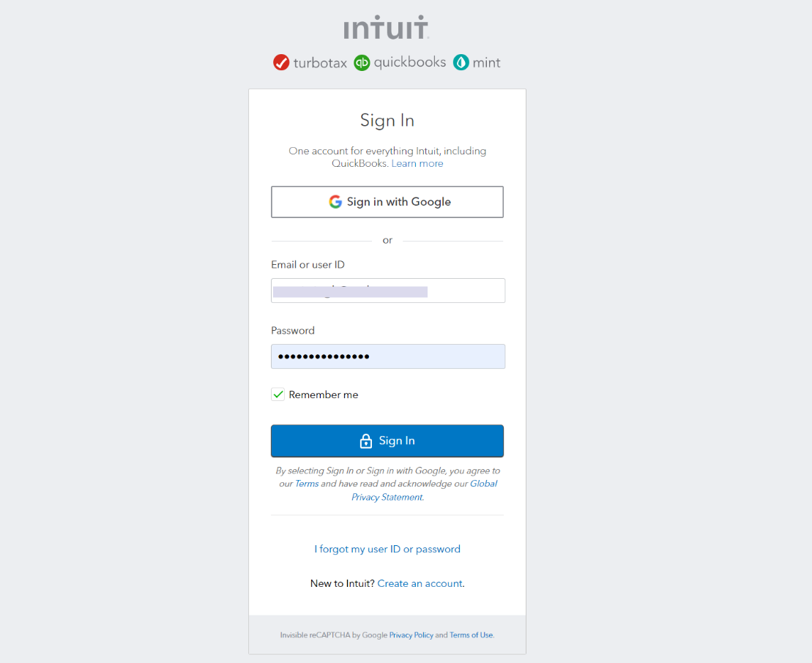Open the Learn more link

coord(417,163)
